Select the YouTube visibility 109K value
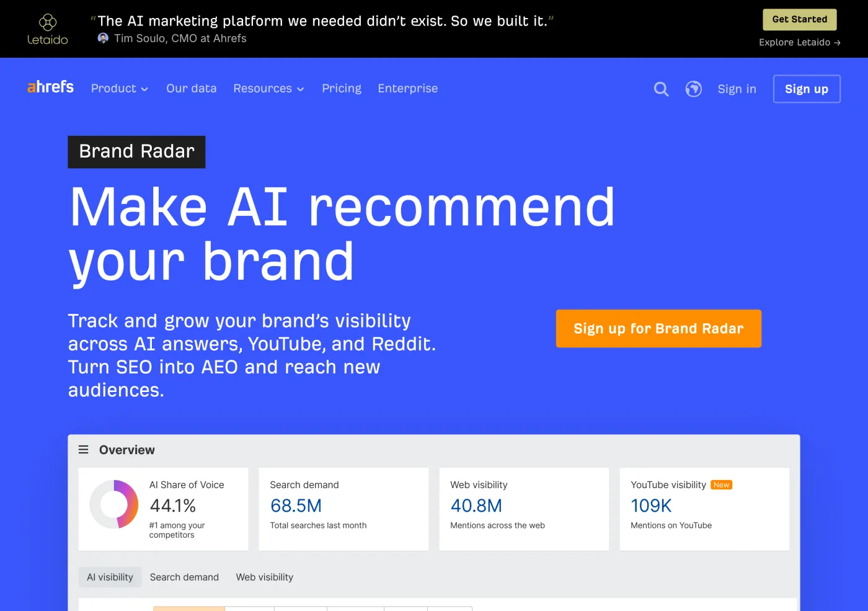The width and height of the screenshot is (868, 611). (651, 506)
